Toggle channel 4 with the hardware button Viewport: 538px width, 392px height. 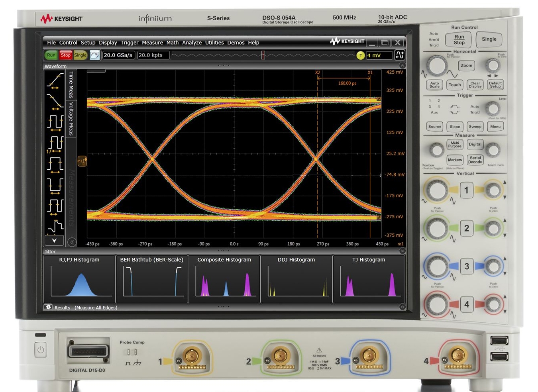coord(466,304)
